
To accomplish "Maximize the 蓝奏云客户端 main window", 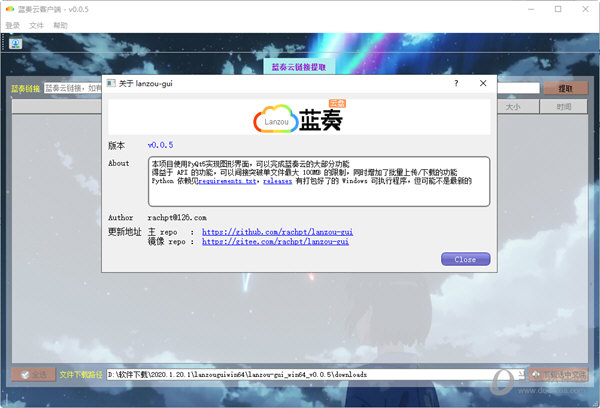I will (x=558, y=9).
